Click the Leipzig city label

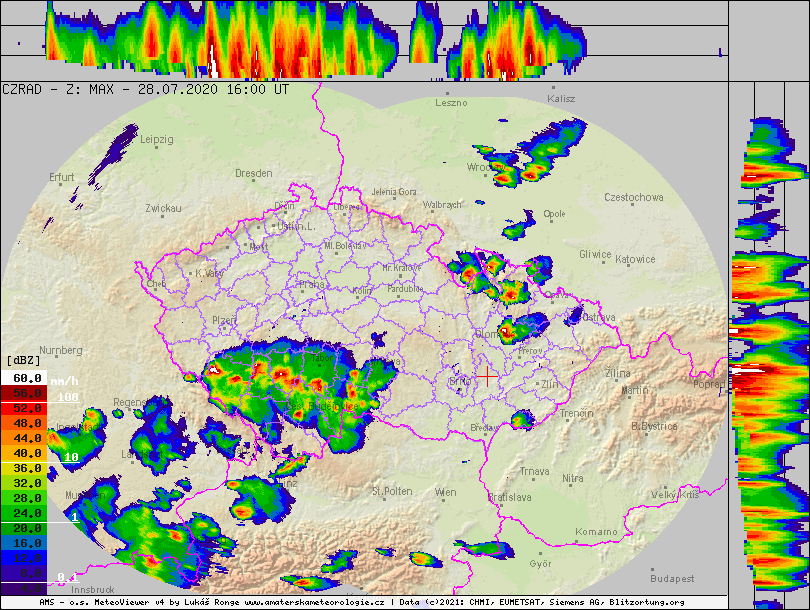(x=157, y=139)
